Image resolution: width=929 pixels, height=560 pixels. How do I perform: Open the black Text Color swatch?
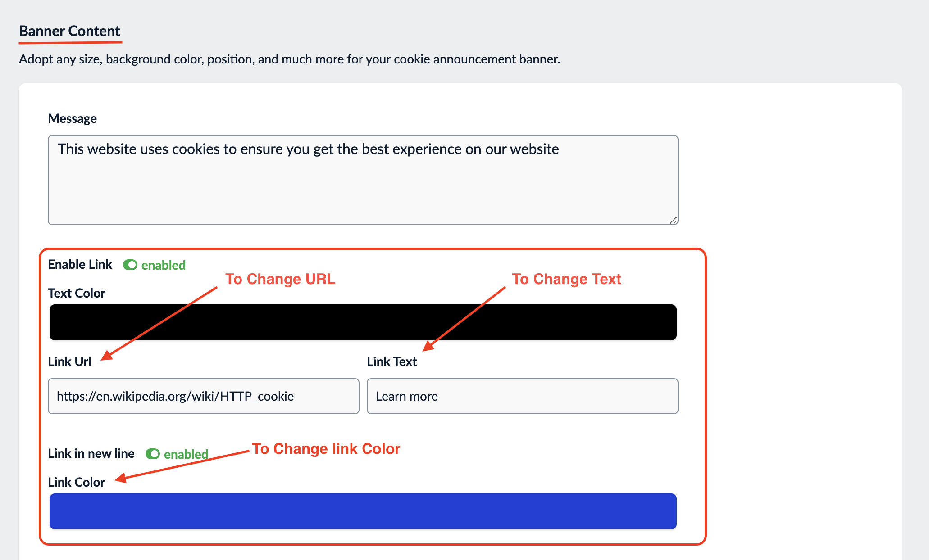pos(363,322)
